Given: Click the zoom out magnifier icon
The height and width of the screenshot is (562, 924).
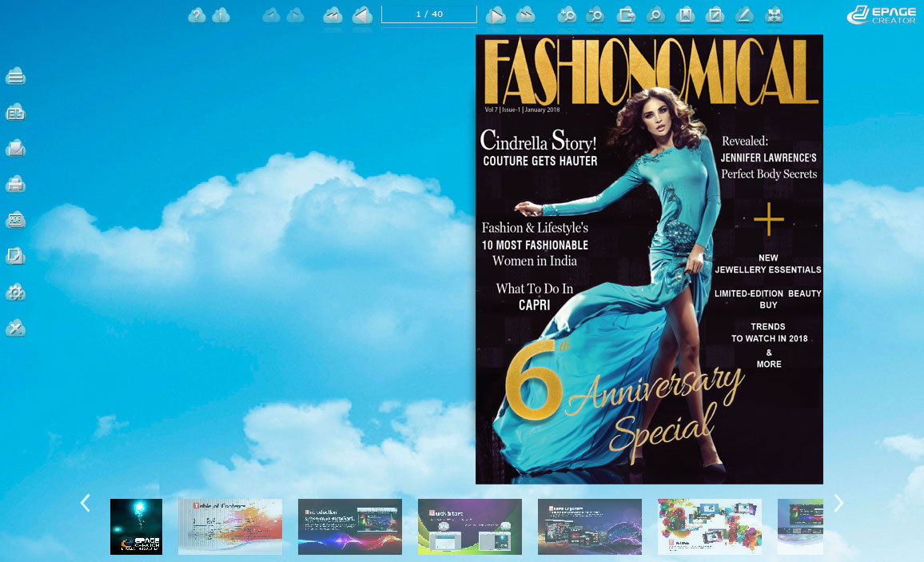Looking at the screenshot, I should coord(595,15).
